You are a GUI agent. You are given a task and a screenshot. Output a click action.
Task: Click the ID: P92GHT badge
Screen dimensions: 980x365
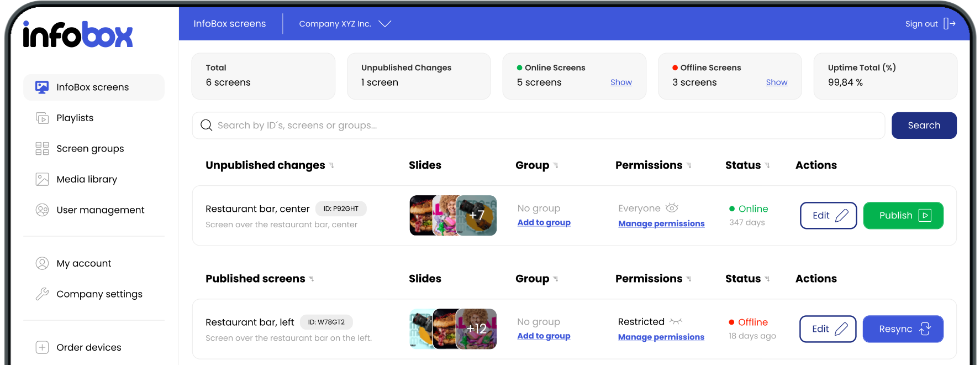pyautogui.click(x=341, y=208)
